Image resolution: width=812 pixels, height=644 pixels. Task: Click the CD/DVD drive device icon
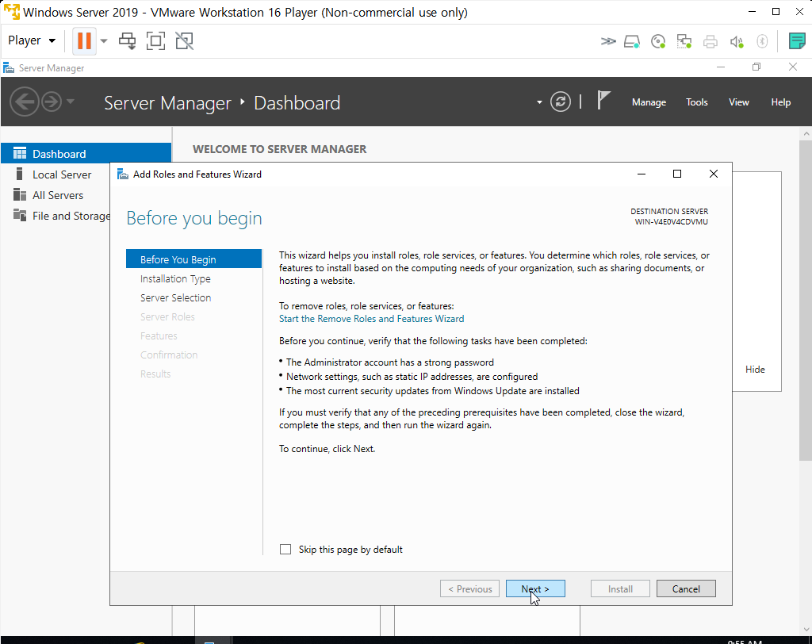point(657,41)
